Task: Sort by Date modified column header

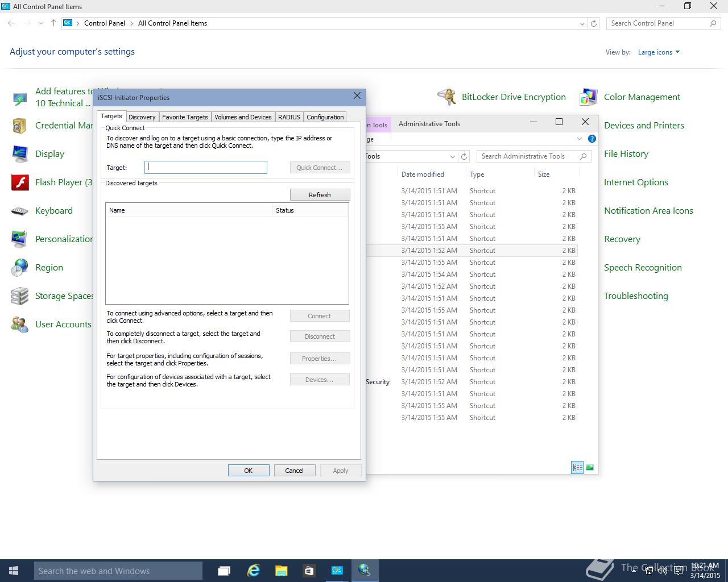Action: click(x=432, y=174)
